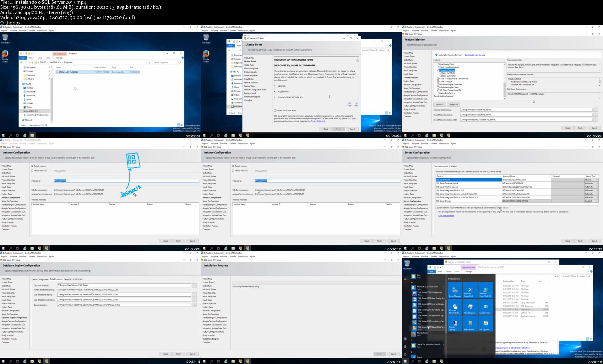This screenshot has height=364, width=603.
Task: Launch Mozilla Firefox from the Start menu list
Action: 421,334
